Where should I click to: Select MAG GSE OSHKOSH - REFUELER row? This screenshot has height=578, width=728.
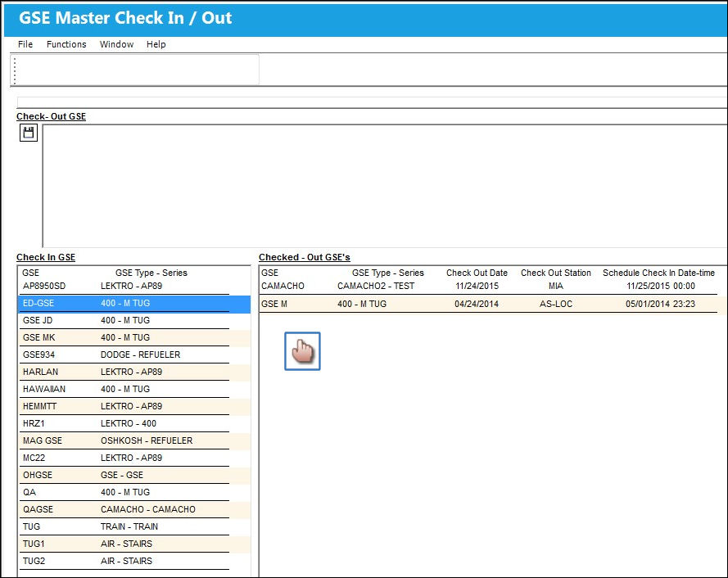134,440
